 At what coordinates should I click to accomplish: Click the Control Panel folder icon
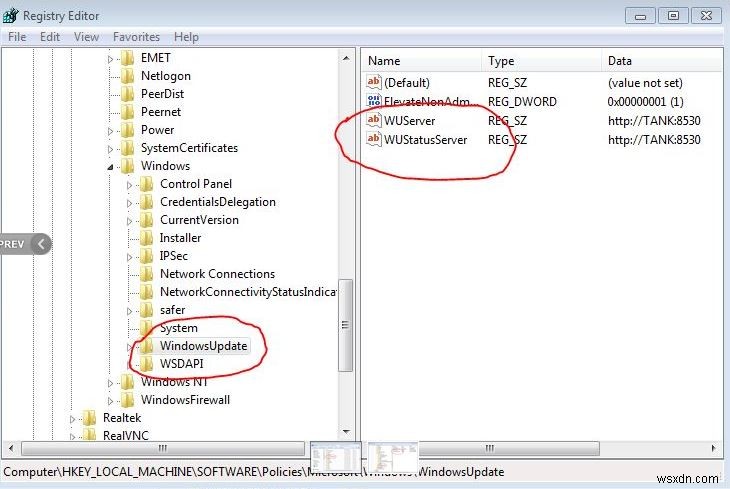147,184
